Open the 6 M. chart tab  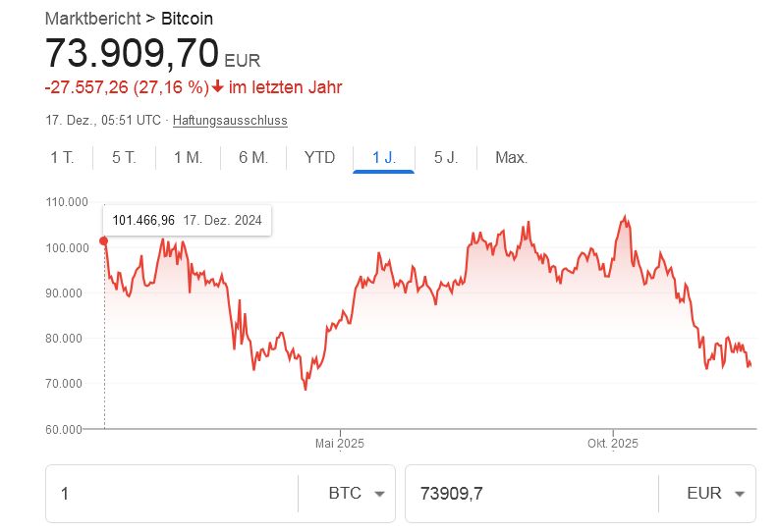253,158
